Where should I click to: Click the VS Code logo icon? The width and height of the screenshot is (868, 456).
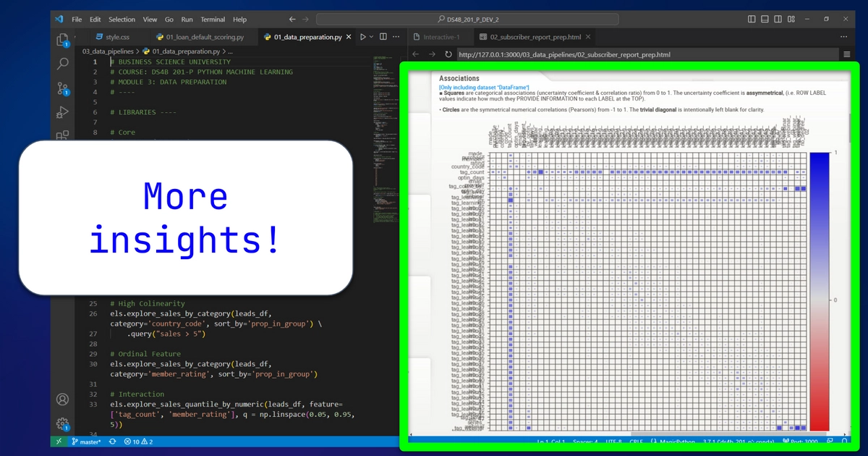point(59,19)
